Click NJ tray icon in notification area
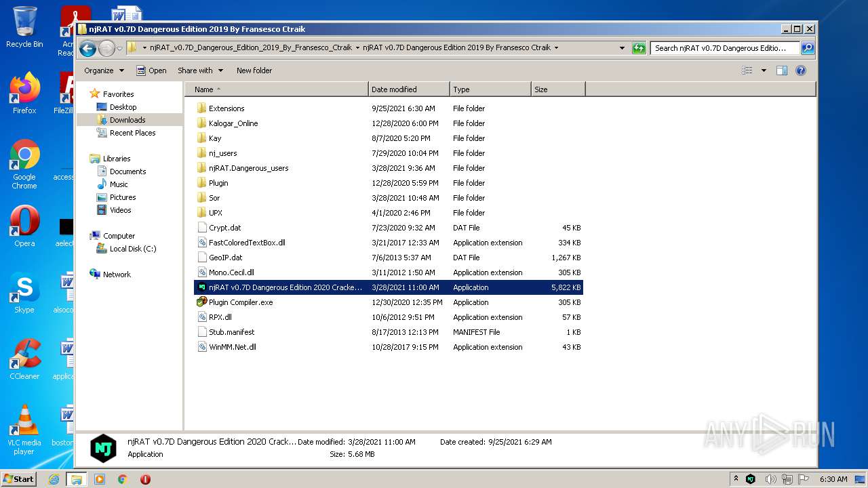868x488 pixels. tap(751, 479)
